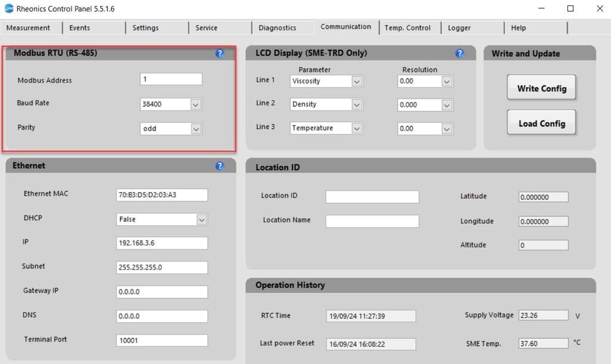Switch to the Measurement tab
The image size is (611, 364).
[28, 27]
